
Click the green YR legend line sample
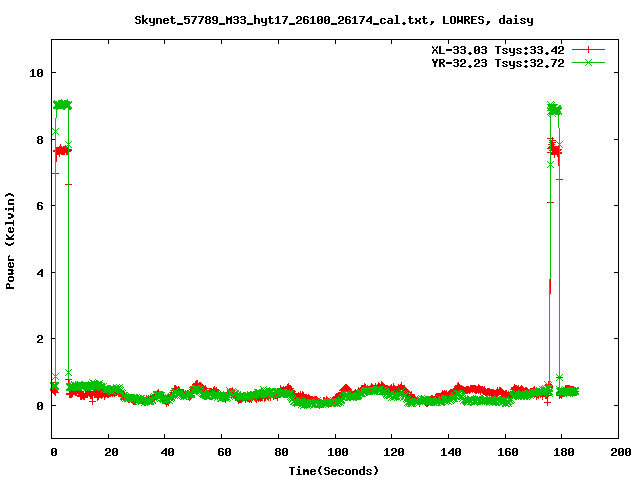tap(588, 62)
